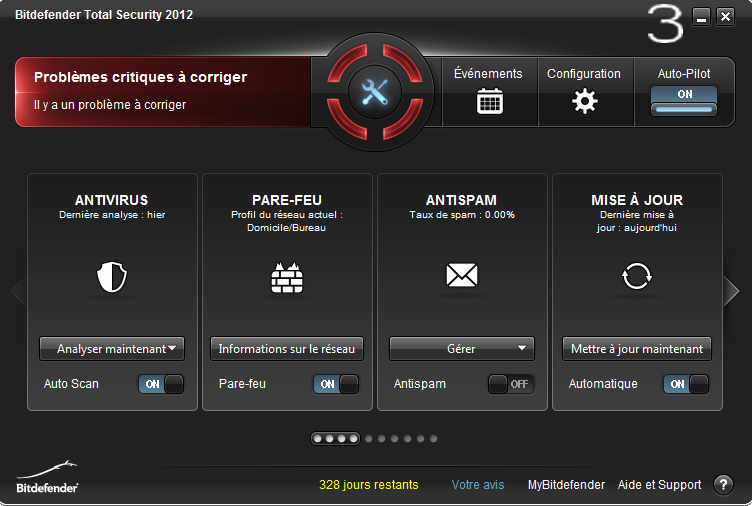Viewport: 752px width, 506px height.
Task: Click Mettre à jour maintenant button
Action: click(x=637, y=349)
